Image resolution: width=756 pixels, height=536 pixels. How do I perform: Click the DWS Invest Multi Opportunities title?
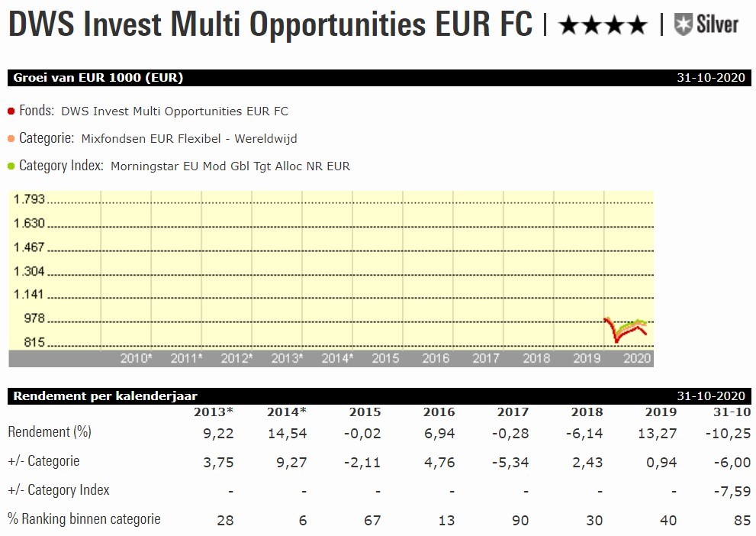point(270,24)
